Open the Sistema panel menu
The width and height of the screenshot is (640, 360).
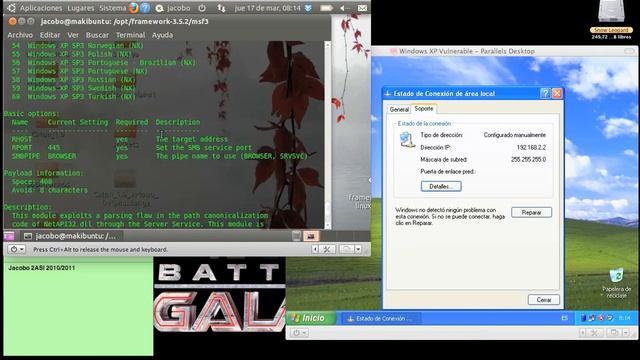(113, 8)
